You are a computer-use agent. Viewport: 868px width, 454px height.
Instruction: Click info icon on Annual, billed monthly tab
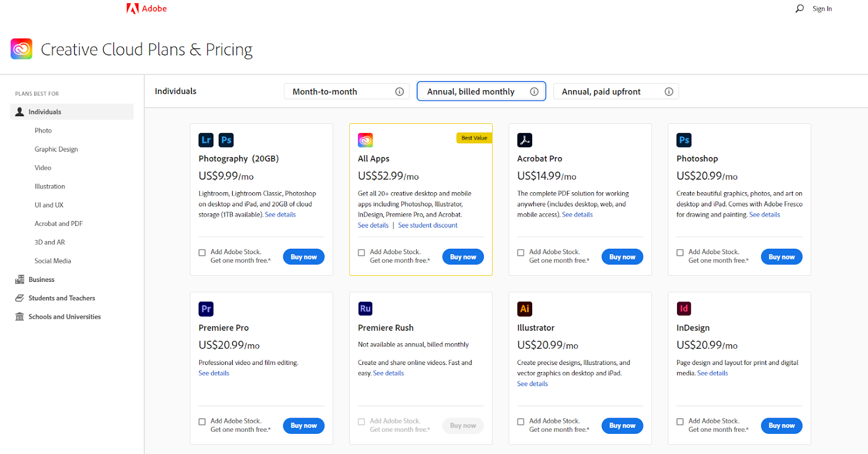[534, 92]
